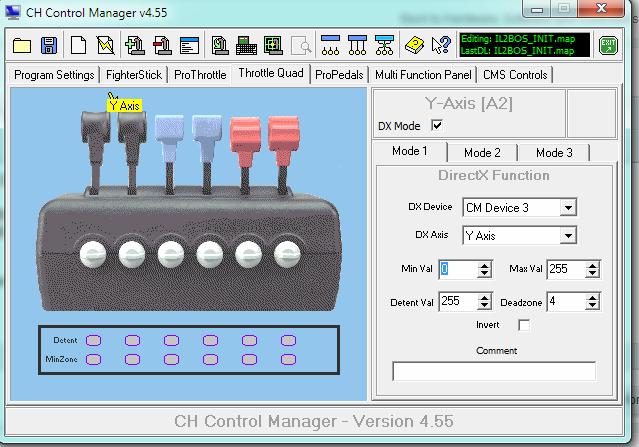
Task: Open the CMS editor window icon
Action: point(189,45)
